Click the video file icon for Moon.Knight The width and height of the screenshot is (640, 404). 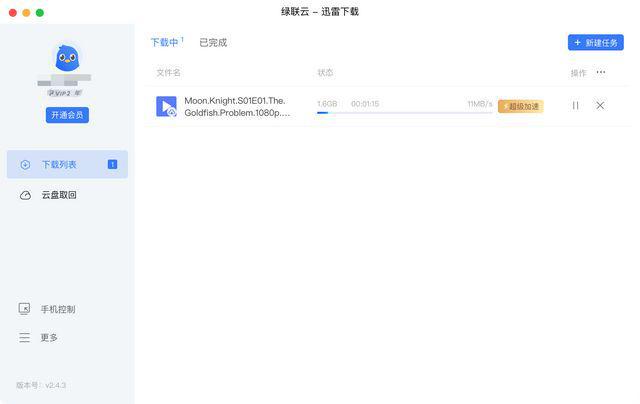click(x=166, y=107)
